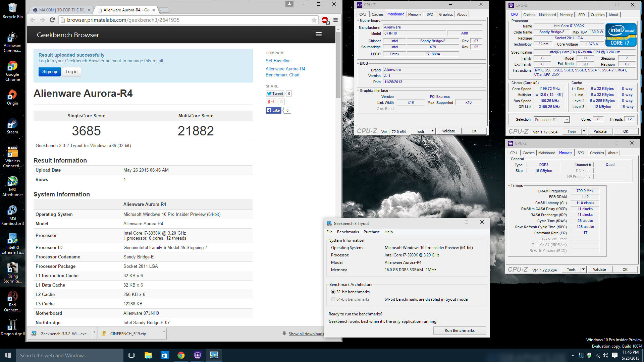The width and height of the screenshot is (644, 362).
Task: Click the Windows Start button
Action: [x=8, y=355]
